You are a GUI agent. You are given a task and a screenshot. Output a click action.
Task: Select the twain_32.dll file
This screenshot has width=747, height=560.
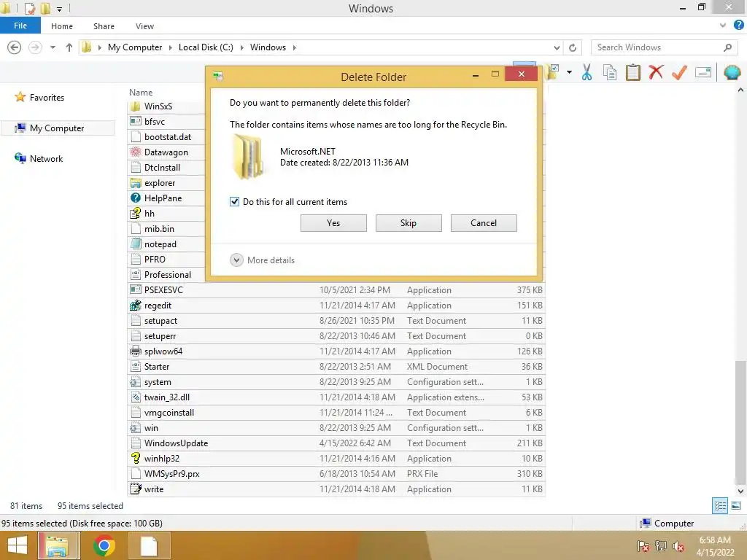point(337,397)
